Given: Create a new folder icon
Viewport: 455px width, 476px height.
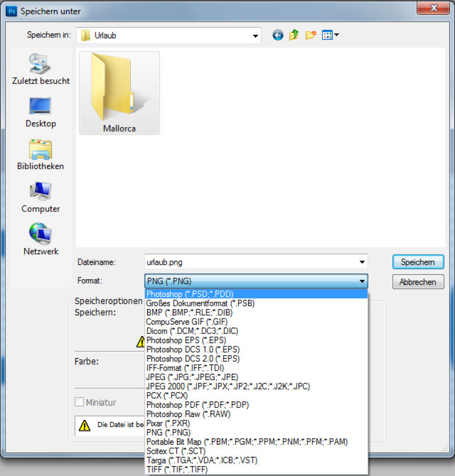Looking at the screenshot, I should [x=310, y=35].
